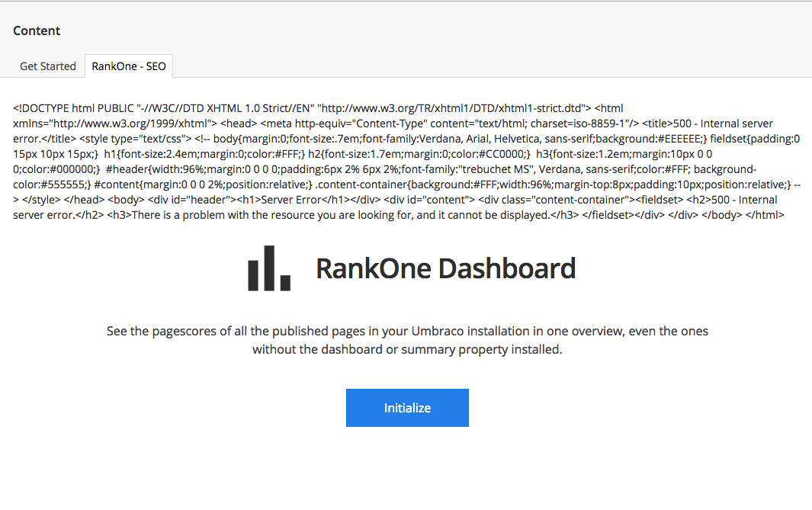Click the blue Initialize button
This screenshot has width=812, height=510.
pyautogui.click(x=407, y=408)
